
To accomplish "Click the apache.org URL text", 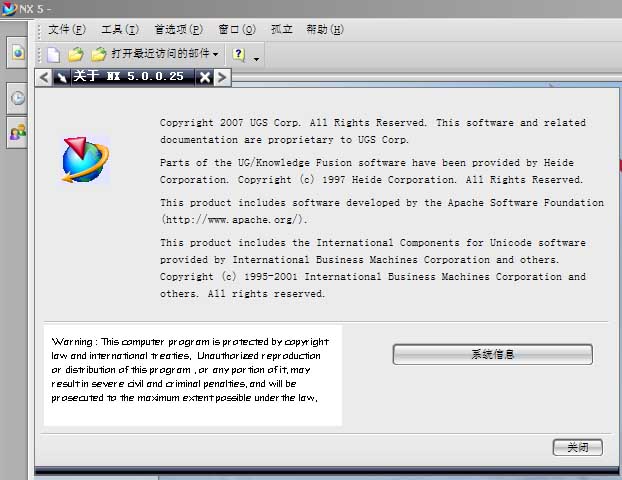I will (x=234, y=219).
